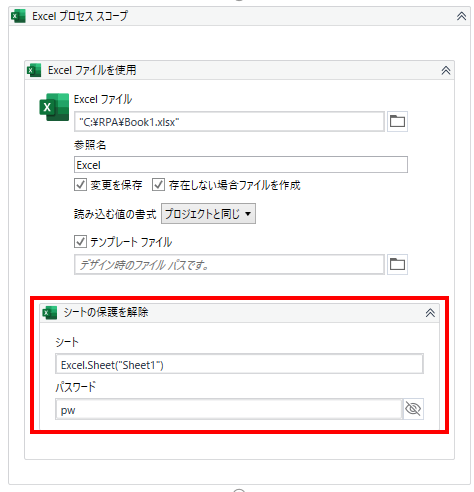Click Excel icon in シートの保護を解除 header
474x492 pixels.
click(x=50, y=313)
